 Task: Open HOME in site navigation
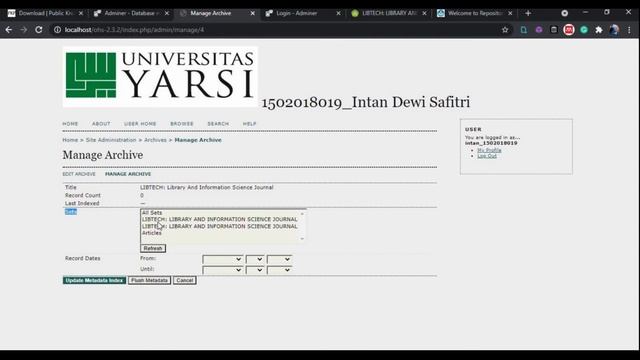point(70,124)
